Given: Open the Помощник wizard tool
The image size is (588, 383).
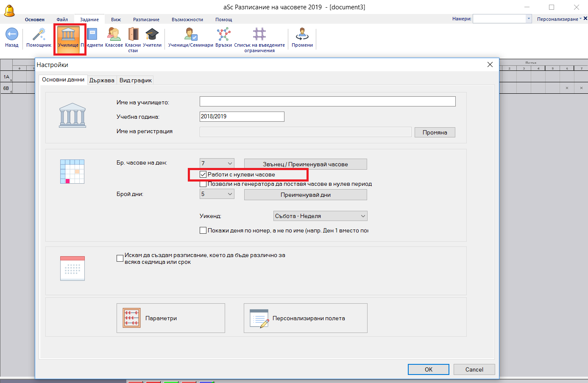Looking at the screenshot, I should [39, 34].
